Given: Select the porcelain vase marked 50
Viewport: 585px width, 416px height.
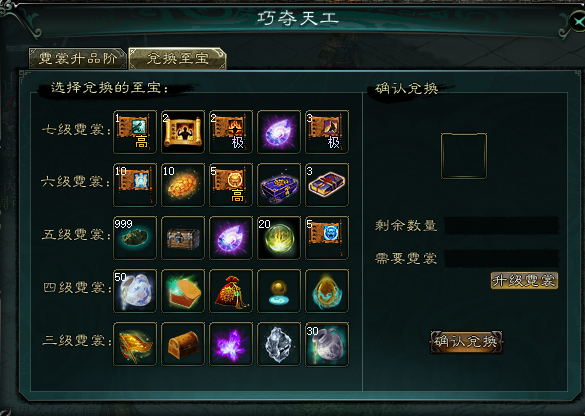Looking at the screenshot, I should point(135,291).
